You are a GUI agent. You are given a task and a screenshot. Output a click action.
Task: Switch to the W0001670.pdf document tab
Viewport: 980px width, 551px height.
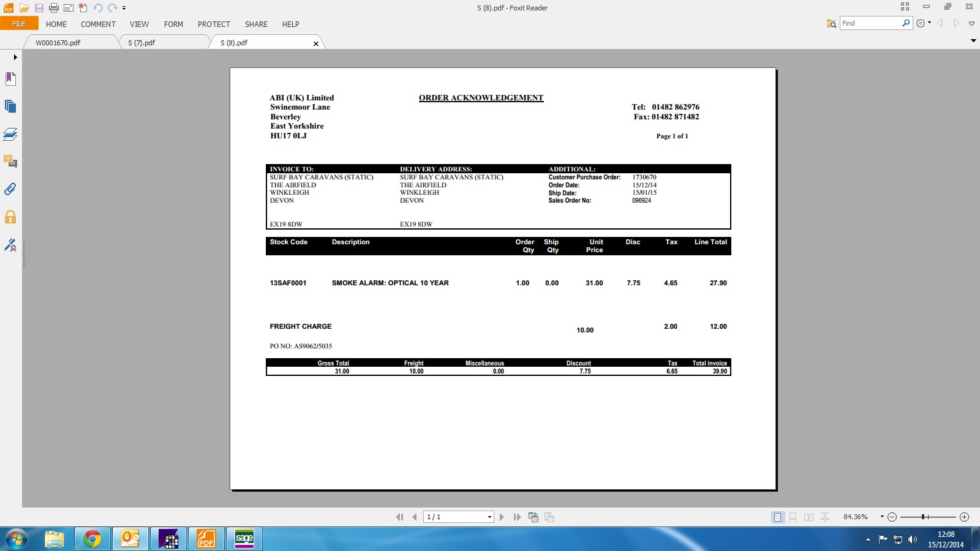(58, 43)
